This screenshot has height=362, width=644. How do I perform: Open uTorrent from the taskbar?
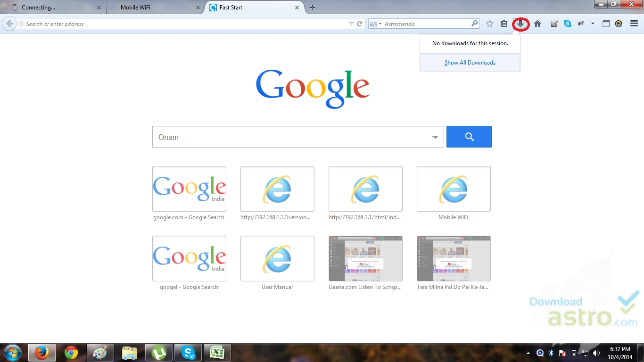(x=159, y=353)
